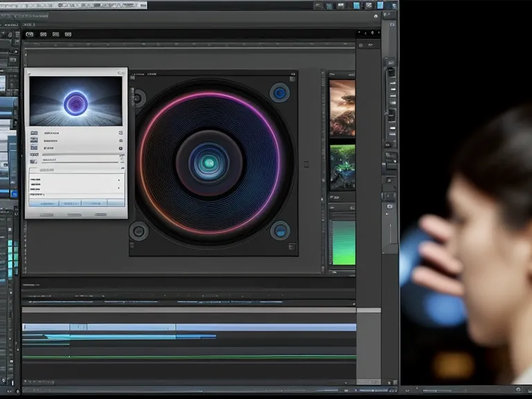Close the white dialog with its top-right icon
532x399 pixels.
pyautogui.click(x=121, y=73)
